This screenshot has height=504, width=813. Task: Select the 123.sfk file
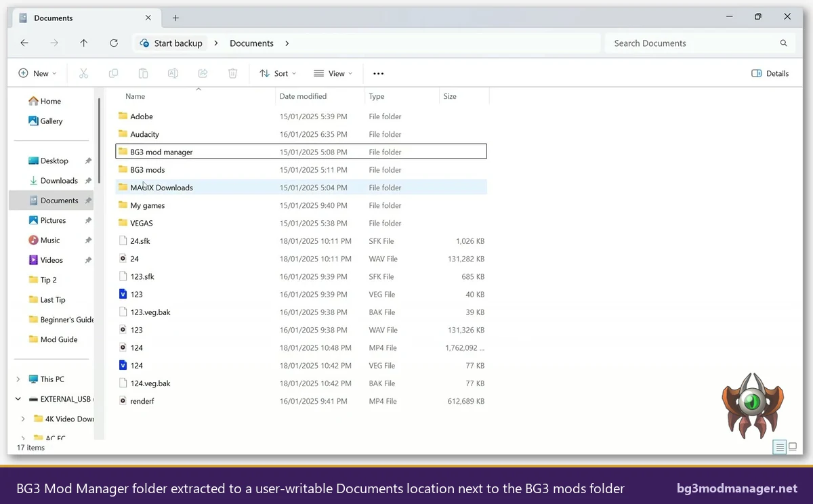[301, 276]
